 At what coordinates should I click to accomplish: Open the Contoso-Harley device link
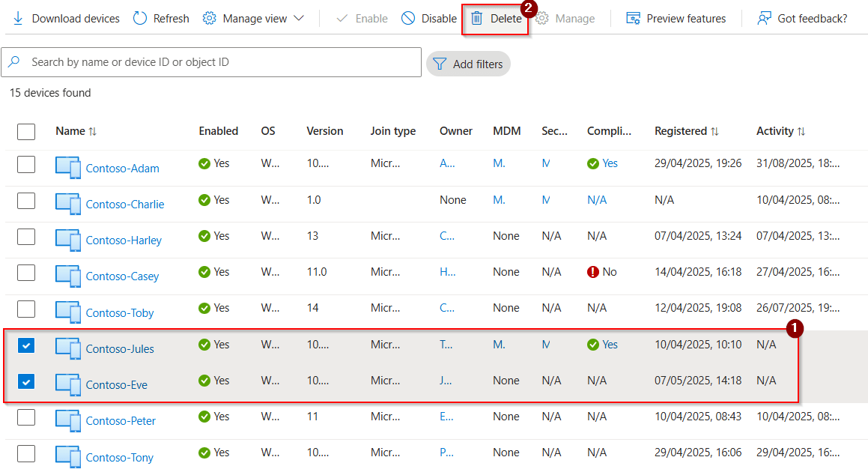[x=124, y=240]
